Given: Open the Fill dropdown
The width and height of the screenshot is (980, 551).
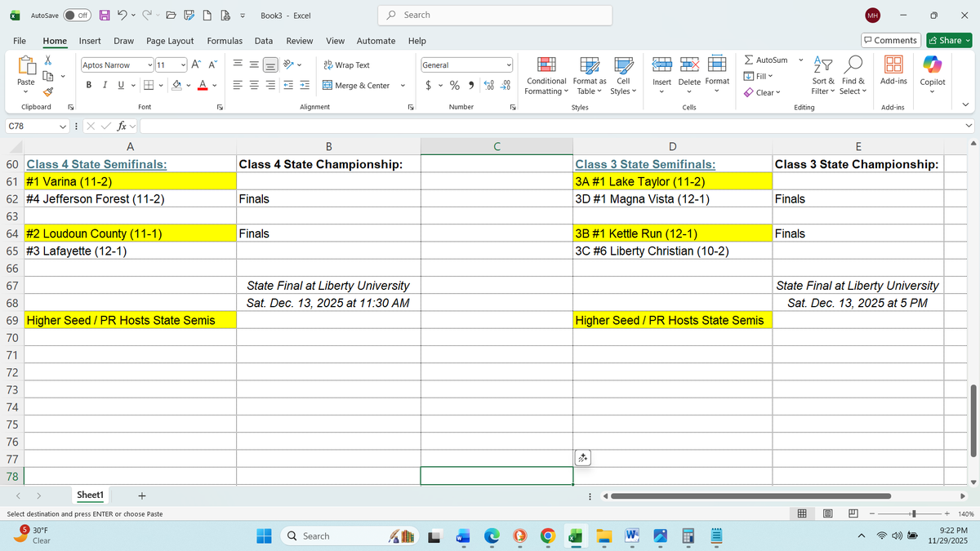Looking at the screenshot, I should tap(758, 76).
